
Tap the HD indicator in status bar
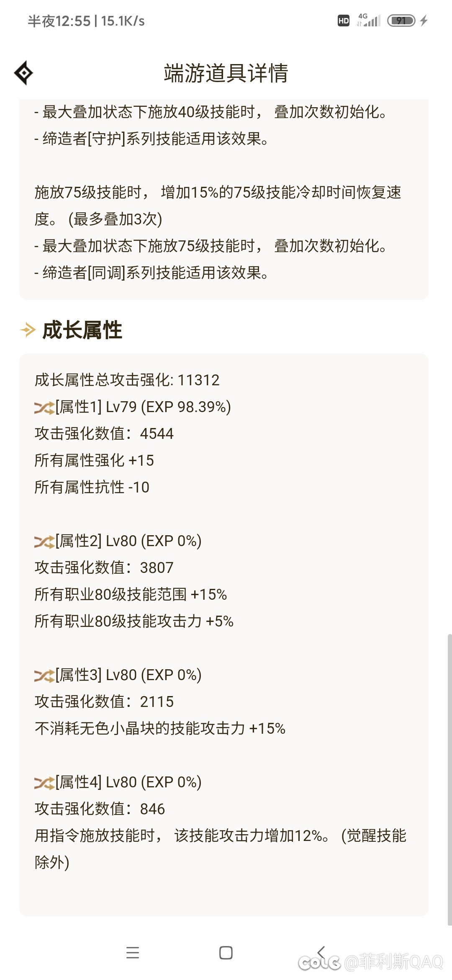[344, 21]
